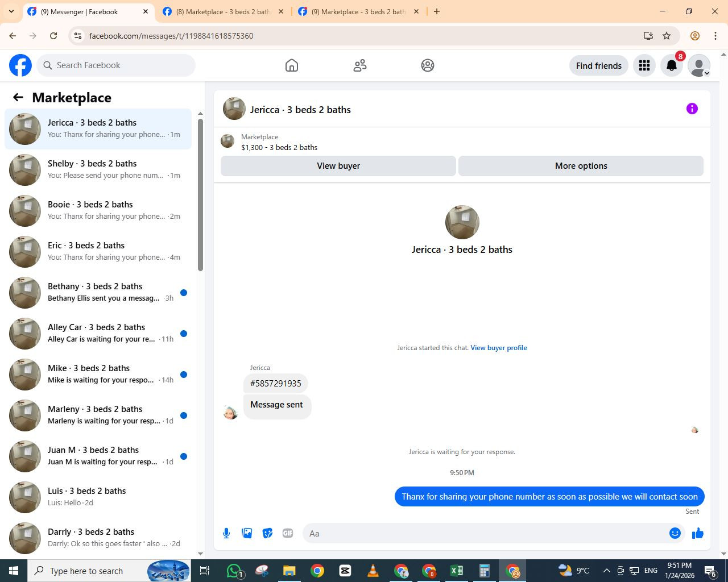
Task: Click the sent message bubble about phone number
Action: pyautogui.click(x=550, y=496)
